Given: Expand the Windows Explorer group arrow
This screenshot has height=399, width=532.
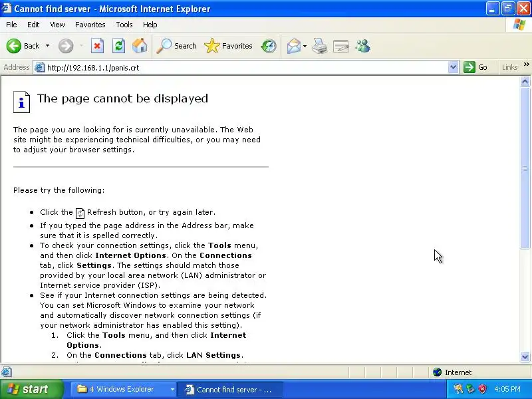Looking at the screenshot, I should [x=172, y=390].
